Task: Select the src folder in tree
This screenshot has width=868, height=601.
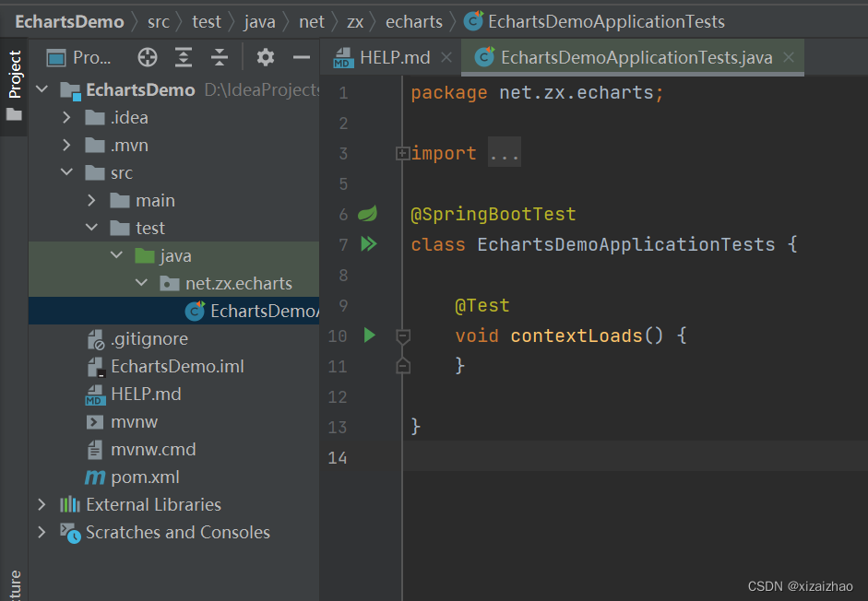Action: click(173, 172)
